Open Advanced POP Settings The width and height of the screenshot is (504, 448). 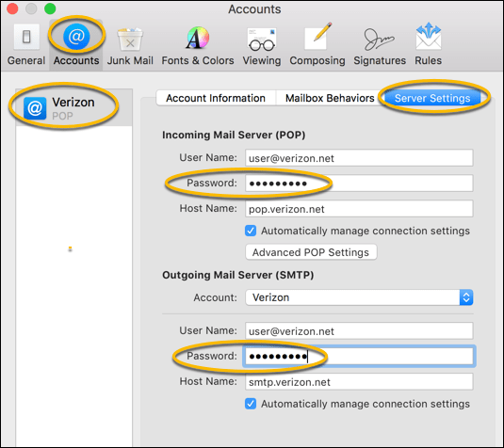point(311,252)
